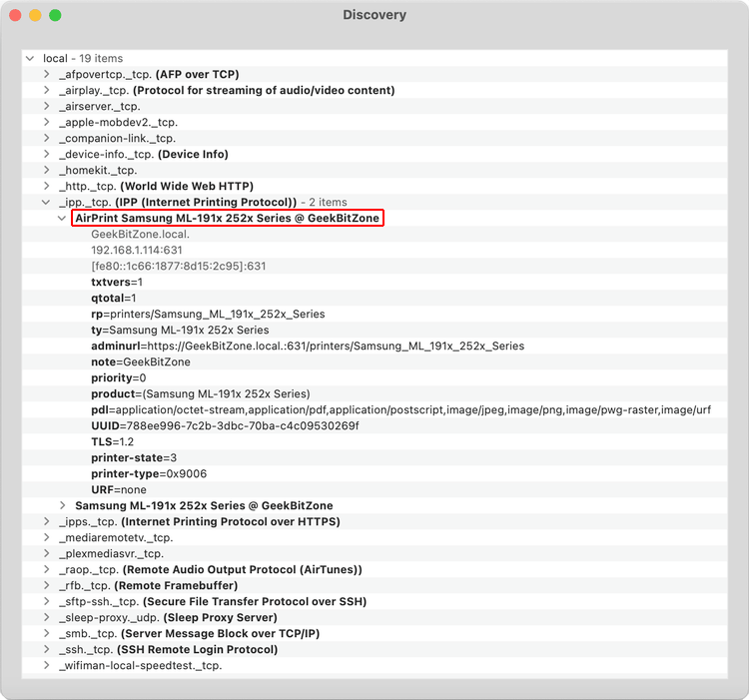Click the TLS=1.2 record

click(112, 442)
